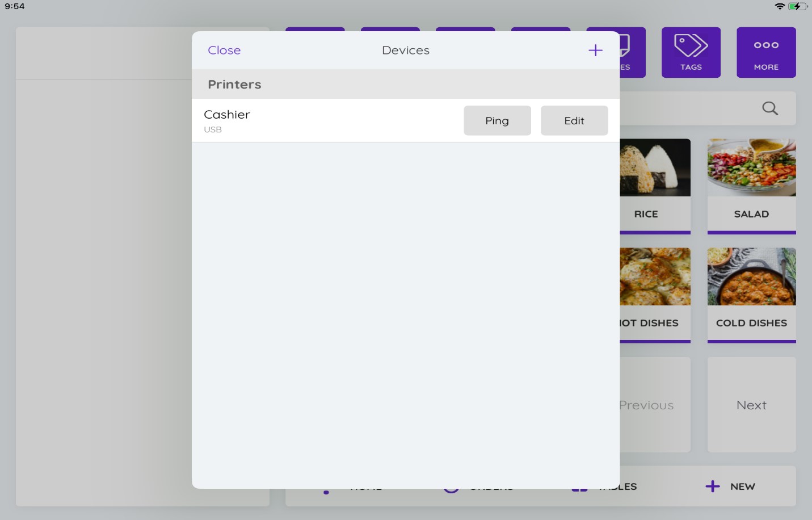Tap the New plus icon
Screen dimensions: 812x520
pyautogui.click(x=713, y=487)
